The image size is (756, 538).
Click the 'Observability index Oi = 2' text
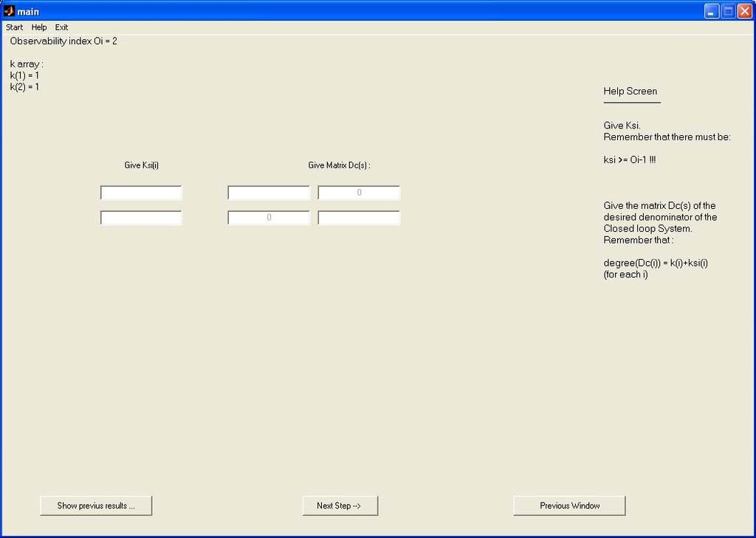coord(63,41)
